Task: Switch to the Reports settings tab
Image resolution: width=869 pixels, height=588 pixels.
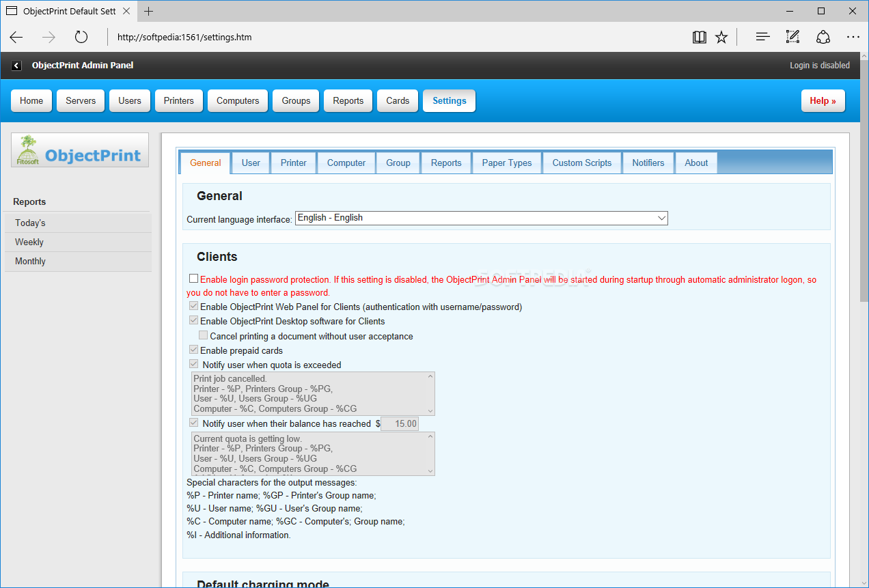Action: click(x=446, y=163)
